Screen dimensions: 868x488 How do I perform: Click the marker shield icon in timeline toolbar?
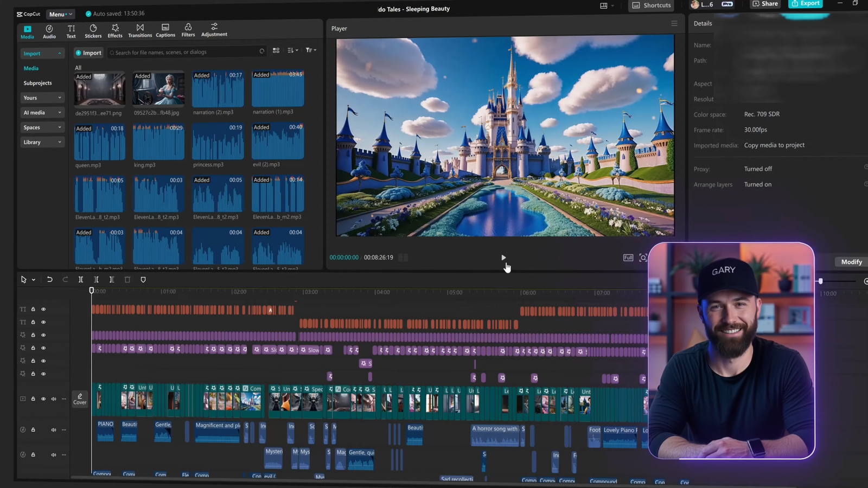tap(143, 279)
